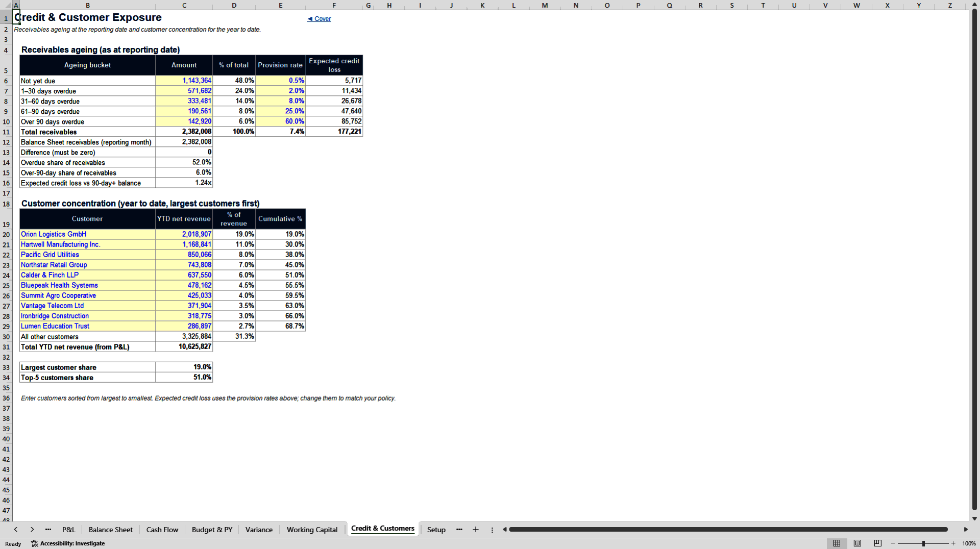Go to the Cash Flow sheet tab
980x549 pixels.
click(162, 530)
